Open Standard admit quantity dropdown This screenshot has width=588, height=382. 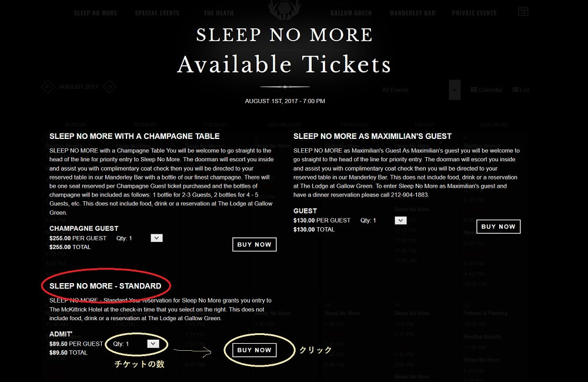tap(153, 343)
